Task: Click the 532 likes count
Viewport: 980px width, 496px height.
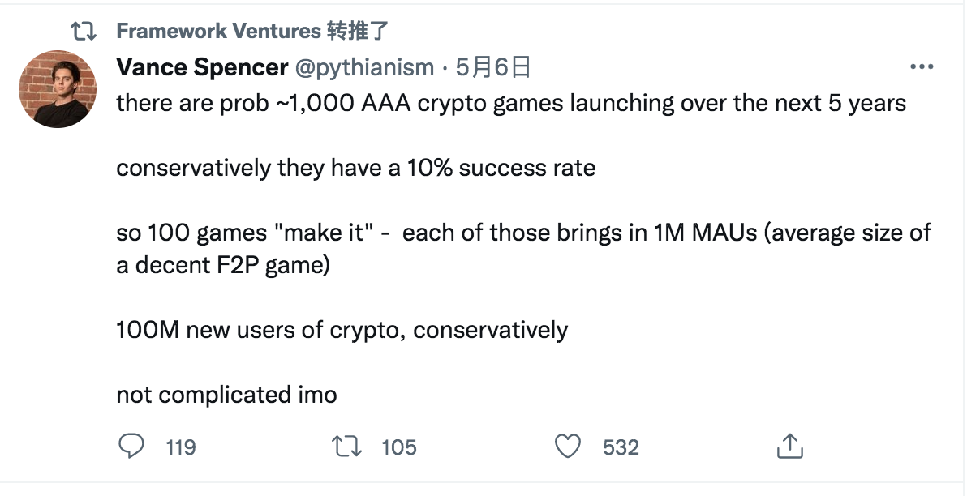Action: [x=621, y=447]
